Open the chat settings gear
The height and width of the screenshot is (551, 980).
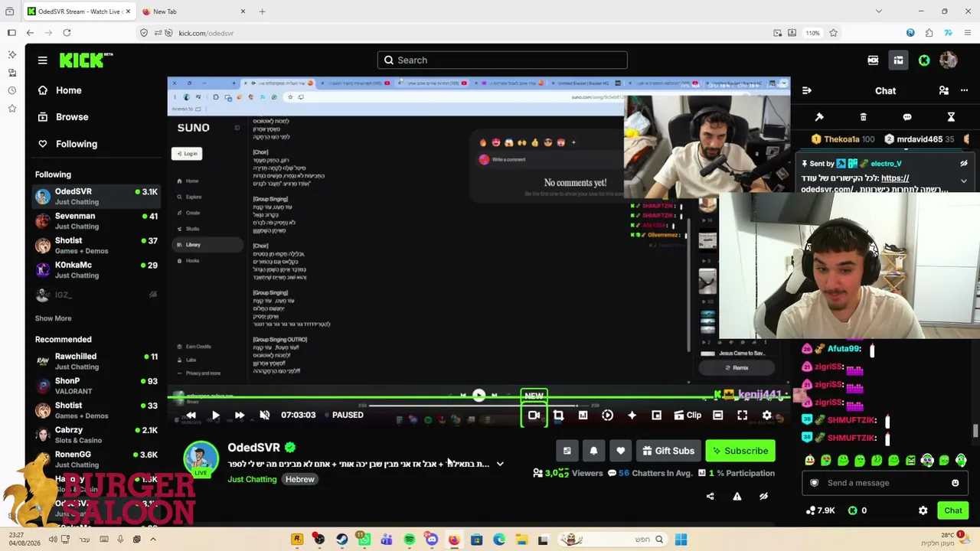click(x=923, y=510)
